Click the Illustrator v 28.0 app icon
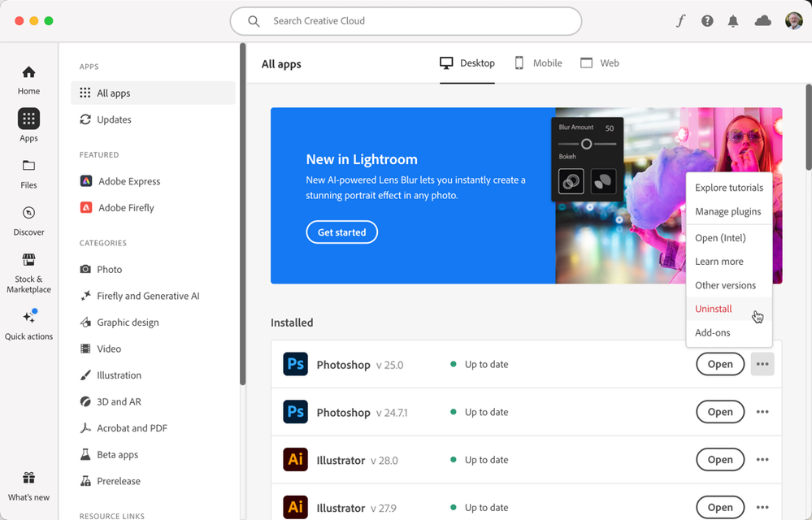The width and height of the screenshot is (812, 520). point(295,459)
